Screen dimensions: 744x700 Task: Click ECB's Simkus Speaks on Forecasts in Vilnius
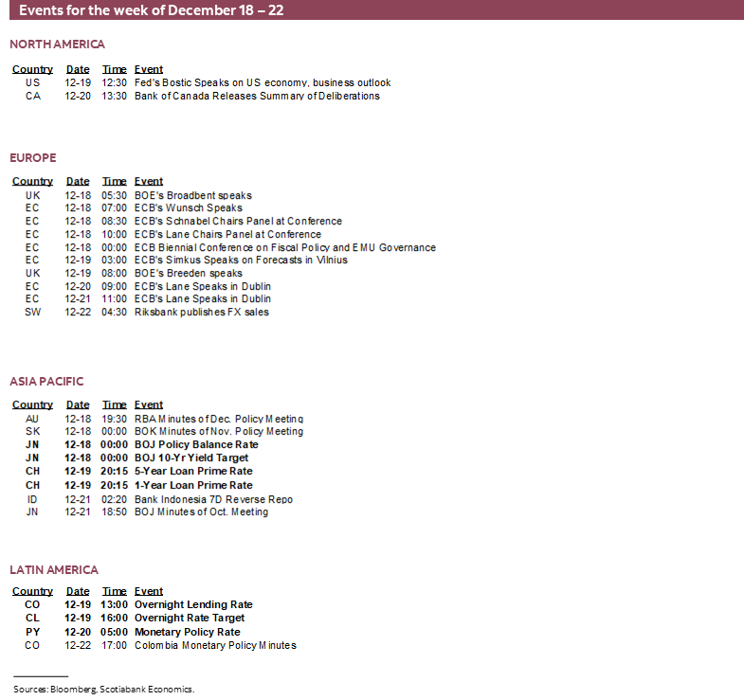241,260
